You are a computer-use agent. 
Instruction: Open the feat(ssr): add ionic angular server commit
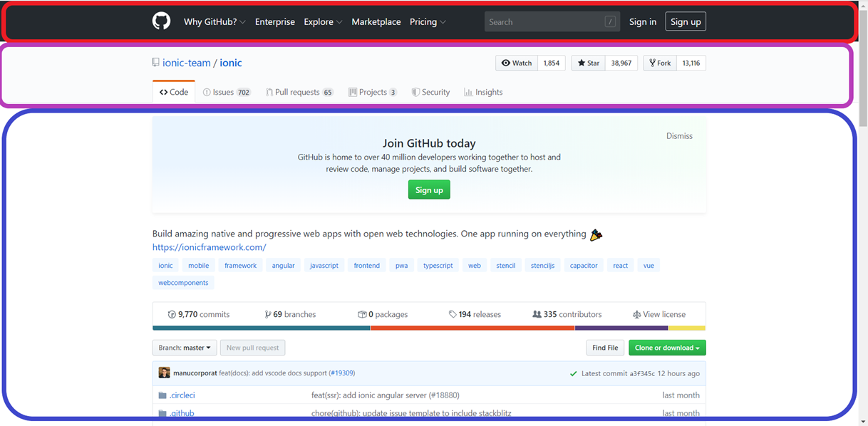coord(386,395)
